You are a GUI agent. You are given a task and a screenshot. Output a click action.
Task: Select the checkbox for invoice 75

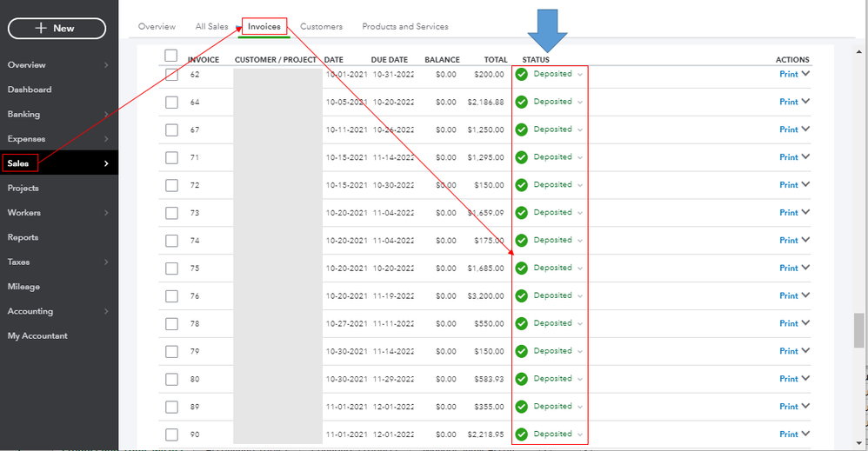pos(171,269)
